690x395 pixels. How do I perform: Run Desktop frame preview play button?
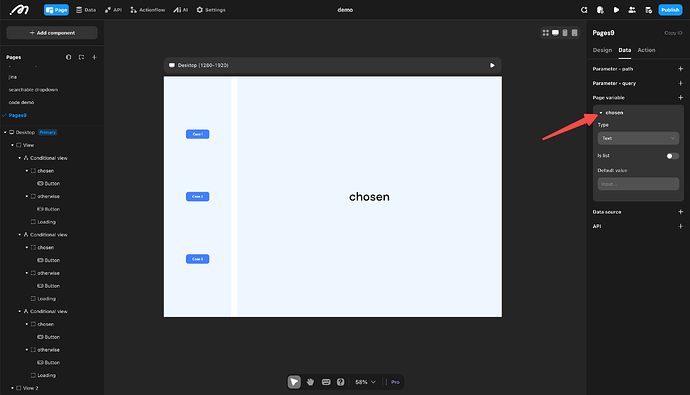tap(492, 65)
